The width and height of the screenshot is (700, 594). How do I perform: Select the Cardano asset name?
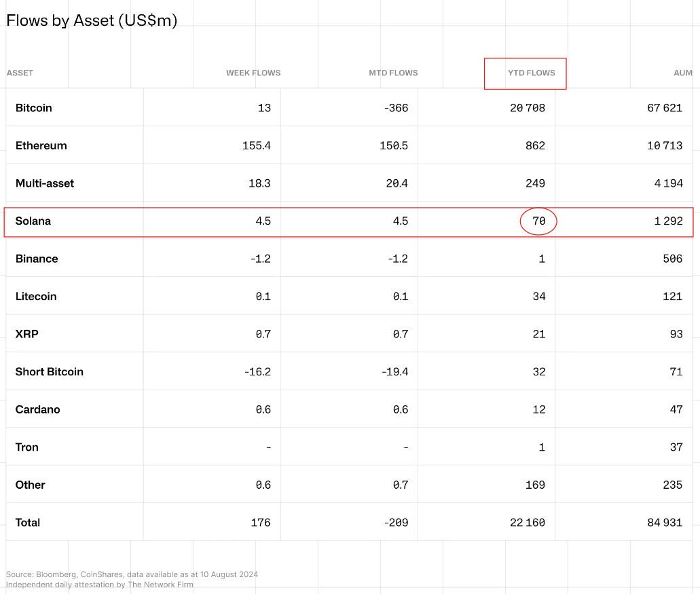[x=37, y=409]
